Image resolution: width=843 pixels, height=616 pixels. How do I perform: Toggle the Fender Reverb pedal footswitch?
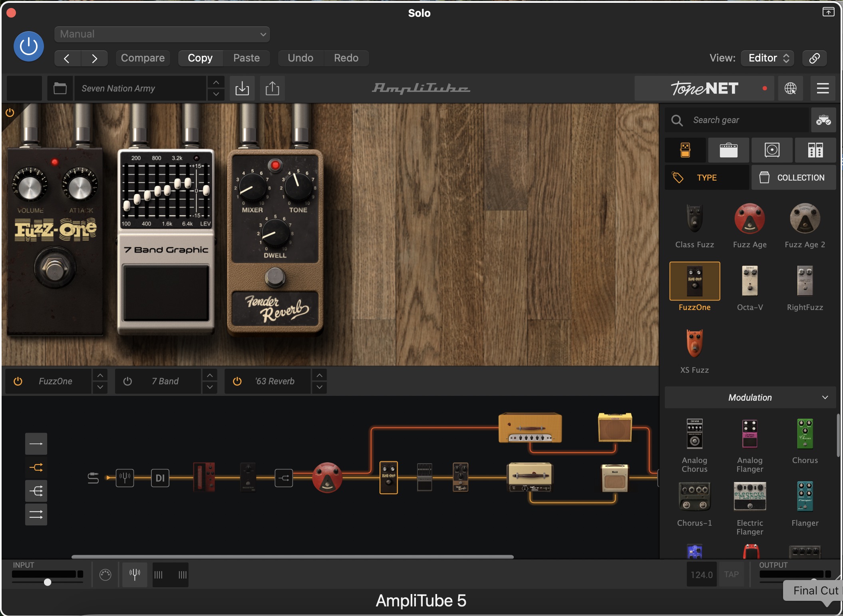click(275, 277)
